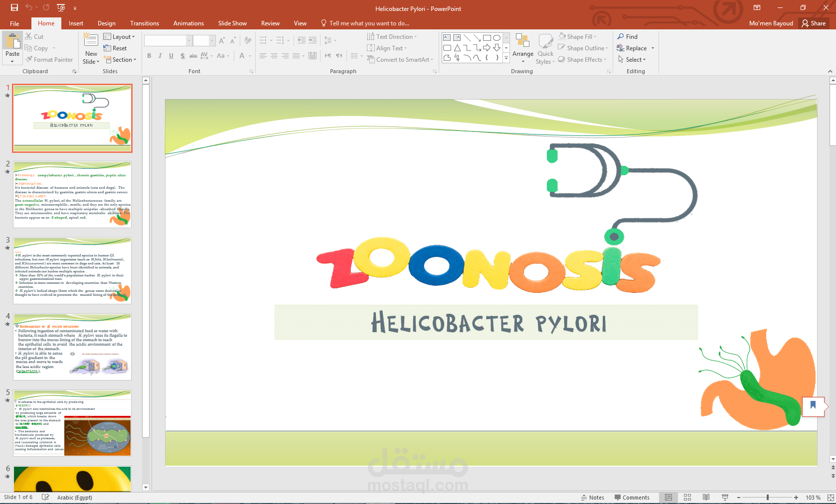This screenshot has width=836, height=504.
Task: Increase the list indent level
Action: click(x=313, y=40)
